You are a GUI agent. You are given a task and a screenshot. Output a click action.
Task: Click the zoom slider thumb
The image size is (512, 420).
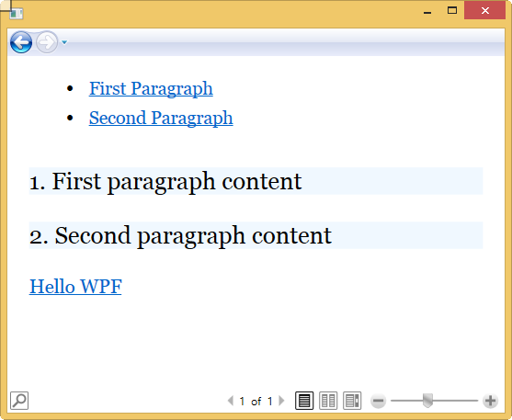(x=427, y=401)
